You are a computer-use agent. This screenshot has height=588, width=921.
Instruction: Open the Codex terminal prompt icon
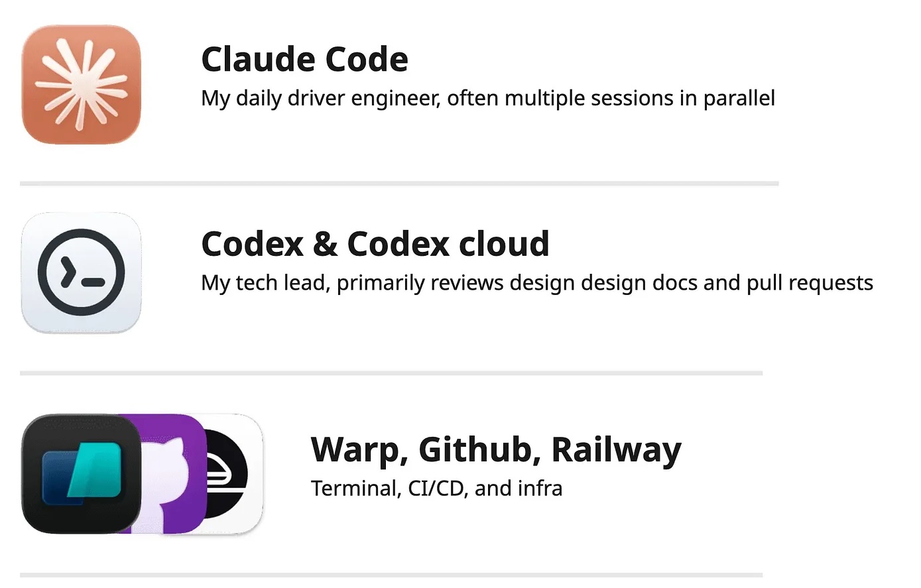pyautogui.click(x=81, y=272)
